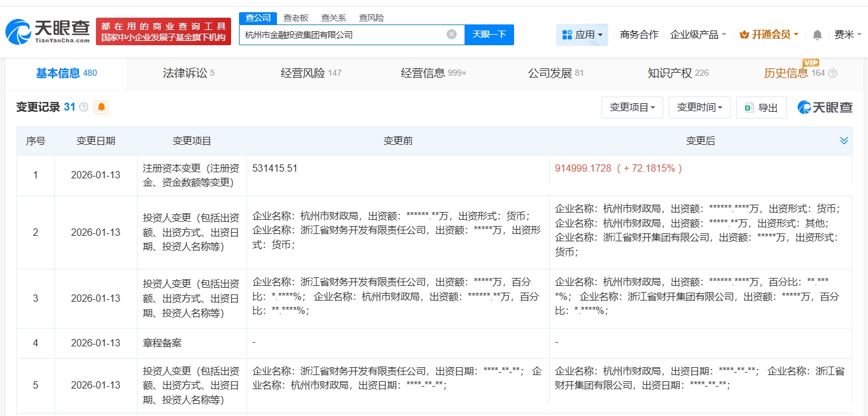
Task: Open the 商务合作 link
Action: [x=639, y=35]
